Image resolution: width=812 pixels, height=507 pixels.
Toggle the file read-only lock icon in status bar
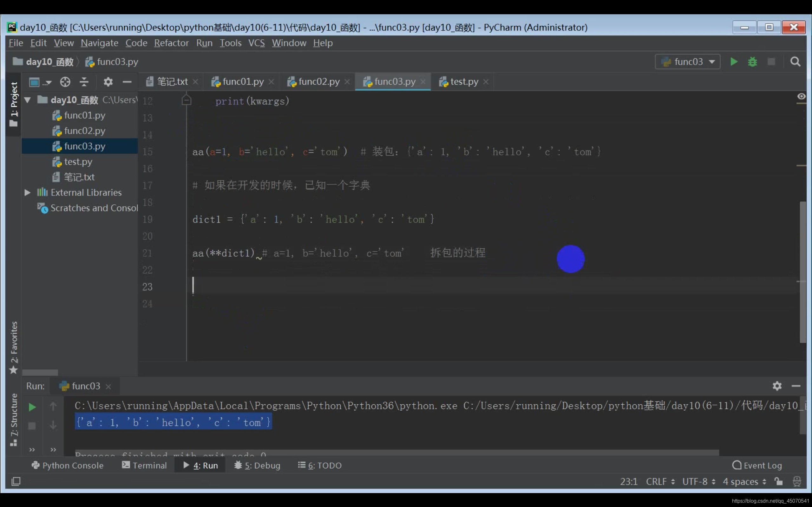(778, 482)
